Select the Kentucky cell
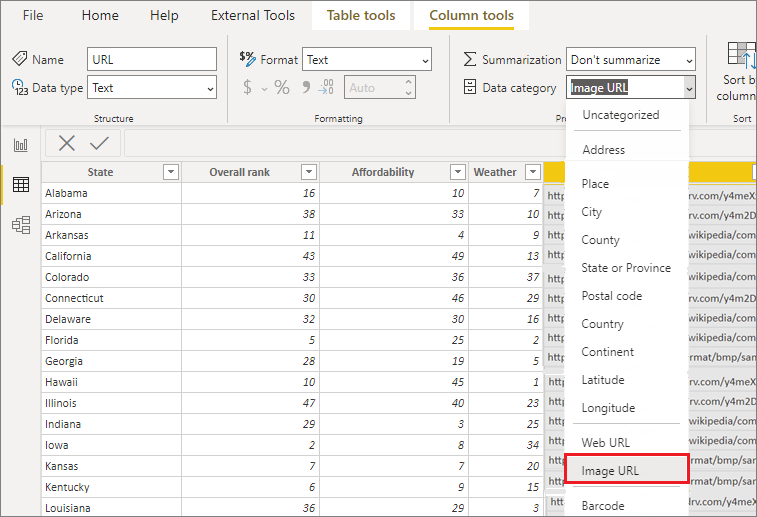Image resolution: width=757 pixels, height=517 pixels. click(x=112, y=487)
